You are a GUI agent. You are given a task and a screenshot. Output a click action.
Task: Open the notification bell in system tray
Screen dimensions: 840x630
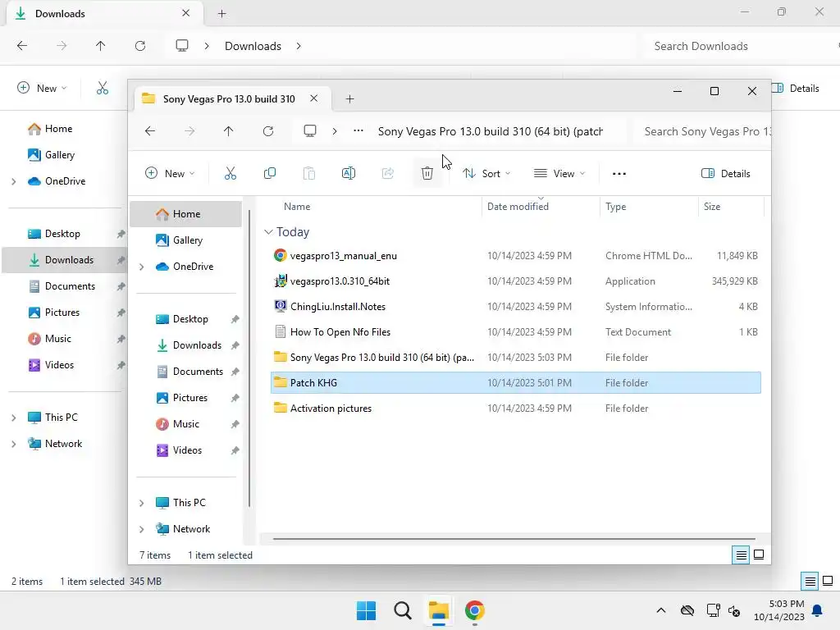[x=818, y=610]
